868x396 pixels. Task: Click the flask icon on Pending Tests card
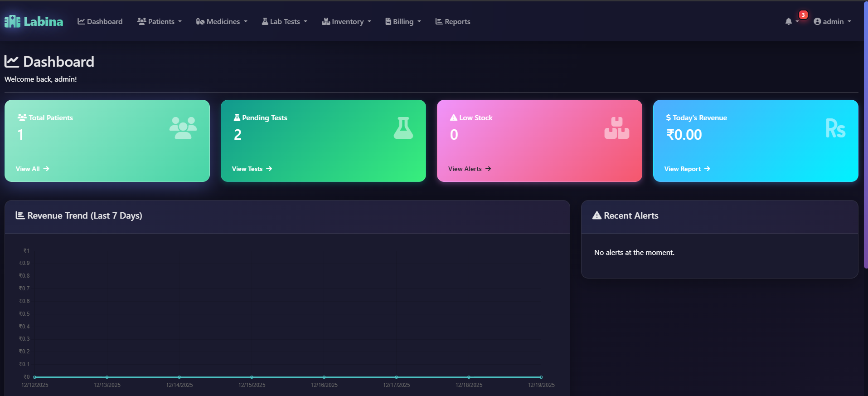[x=403, y=128]
